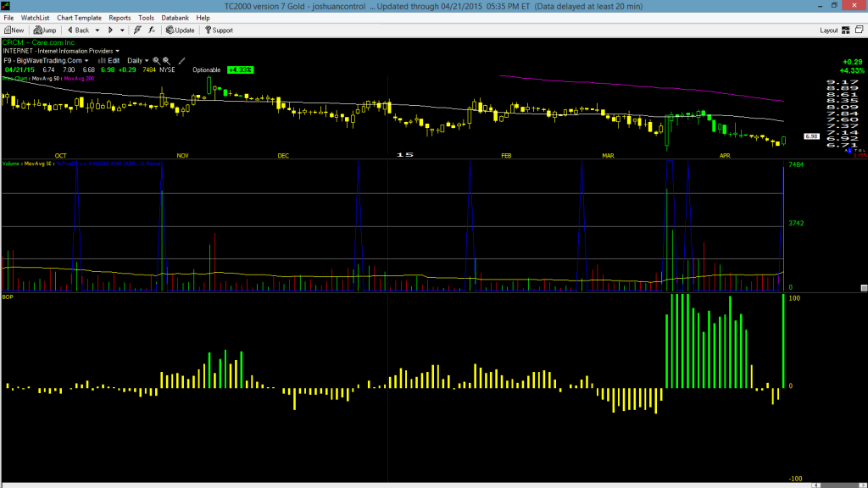Click the New toolbar button

tap(14, 30)
